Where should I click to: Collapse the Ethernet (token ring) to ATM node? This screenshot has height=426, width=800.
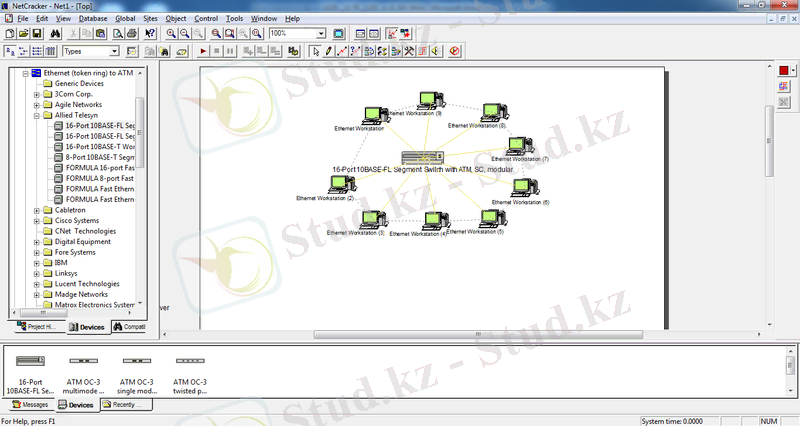coord(25,73)
